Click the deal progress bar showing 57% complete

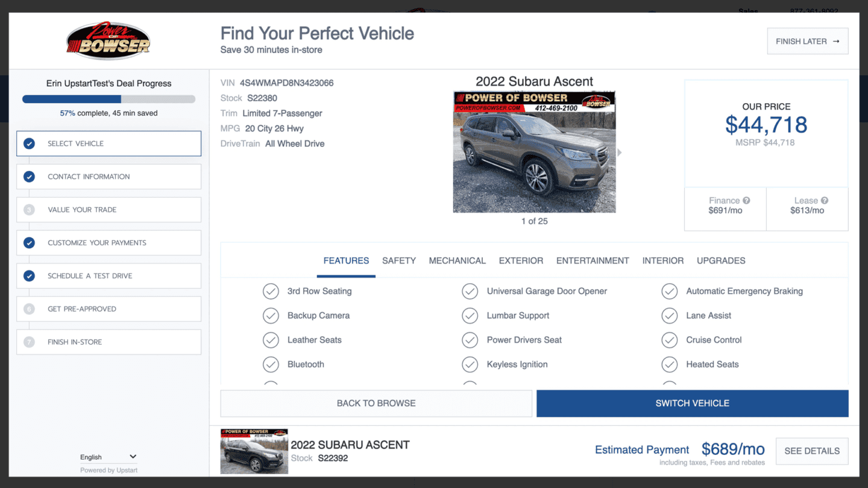108,98
